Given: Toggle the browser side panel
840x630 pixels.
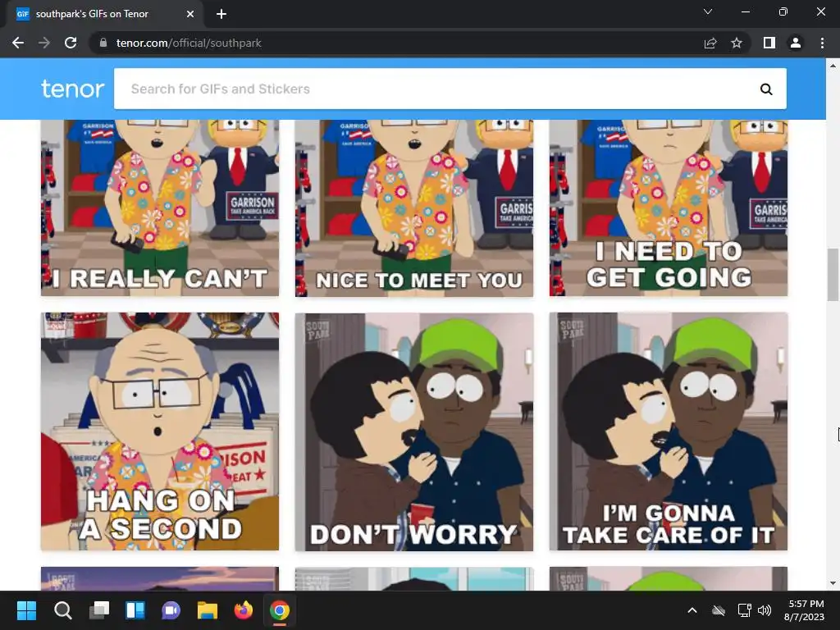Looking at the screenshot, I should [769, 43].
